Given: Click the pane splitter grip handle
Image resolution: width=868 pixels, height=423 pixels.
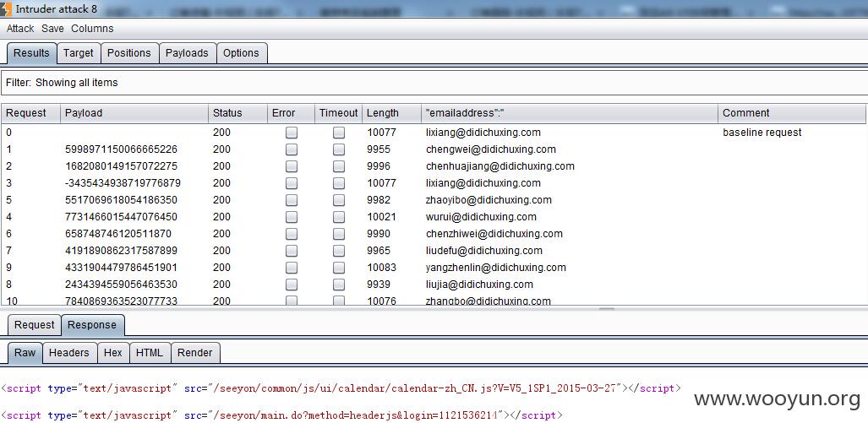Looking at the screenshot, I should click(607, 309).
